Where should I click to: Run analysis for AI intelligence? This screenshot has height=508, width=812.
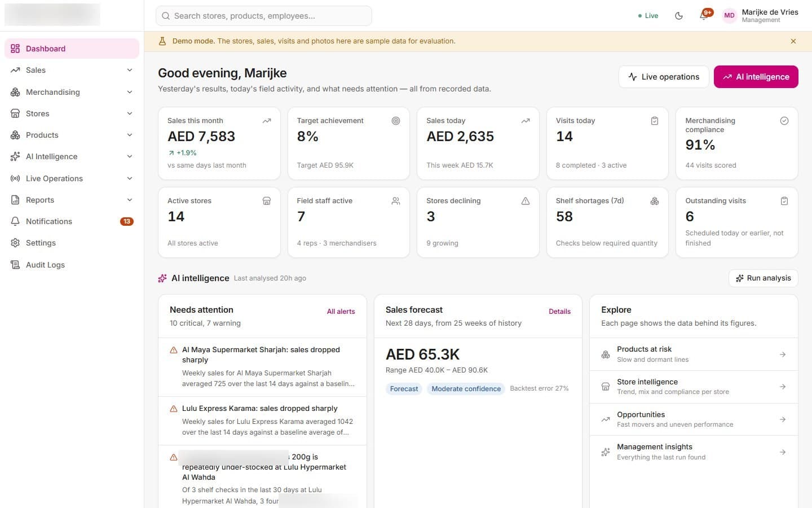tap(764, 278)
